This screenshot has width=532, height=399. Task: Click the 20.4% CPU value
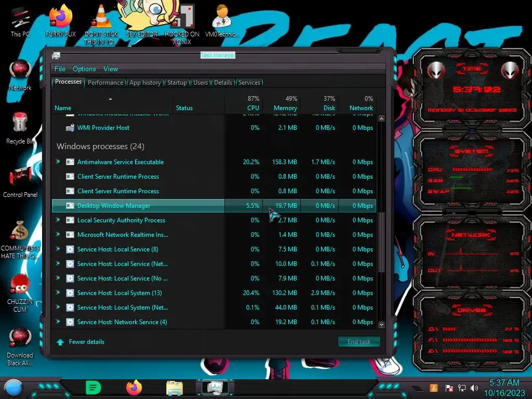pyautogui.click(x=251, y=293)
